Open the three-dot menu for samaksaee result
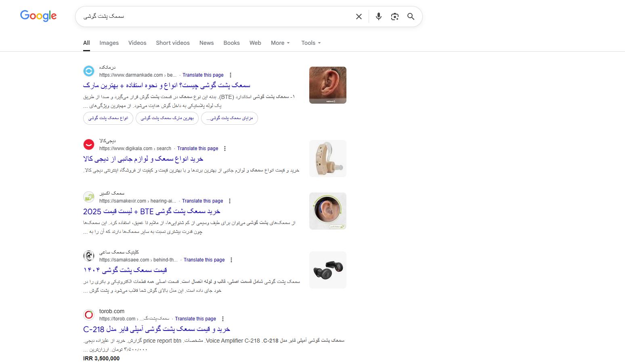The height and width of the screenshot is (364, 625). (231, 260)
